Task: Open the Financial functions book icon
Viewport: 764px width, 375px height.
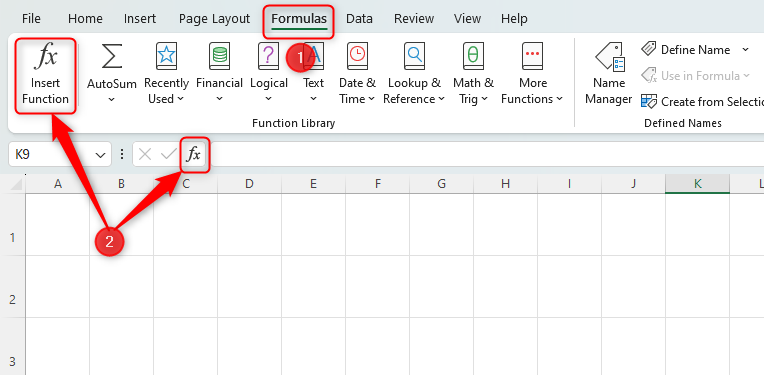Action: 220,56
